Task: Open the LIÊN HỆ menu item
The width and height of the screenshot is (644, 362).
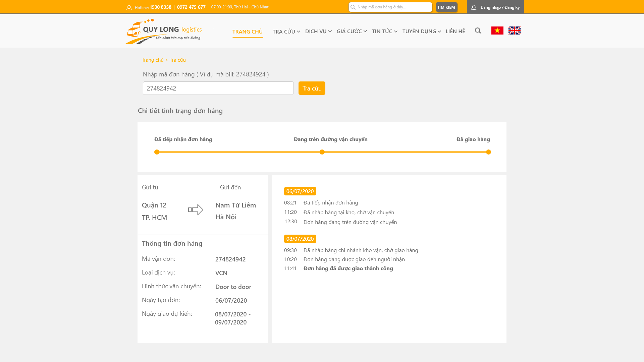Action: pos(455,31)
